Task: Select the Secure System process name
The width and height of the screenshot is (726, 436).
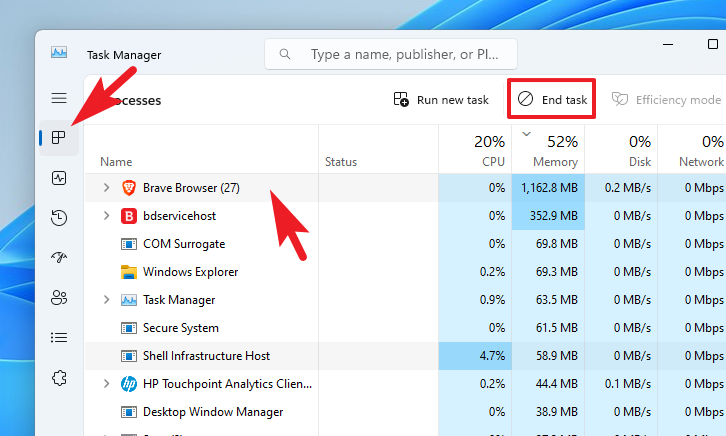Action: coord(181,328)
